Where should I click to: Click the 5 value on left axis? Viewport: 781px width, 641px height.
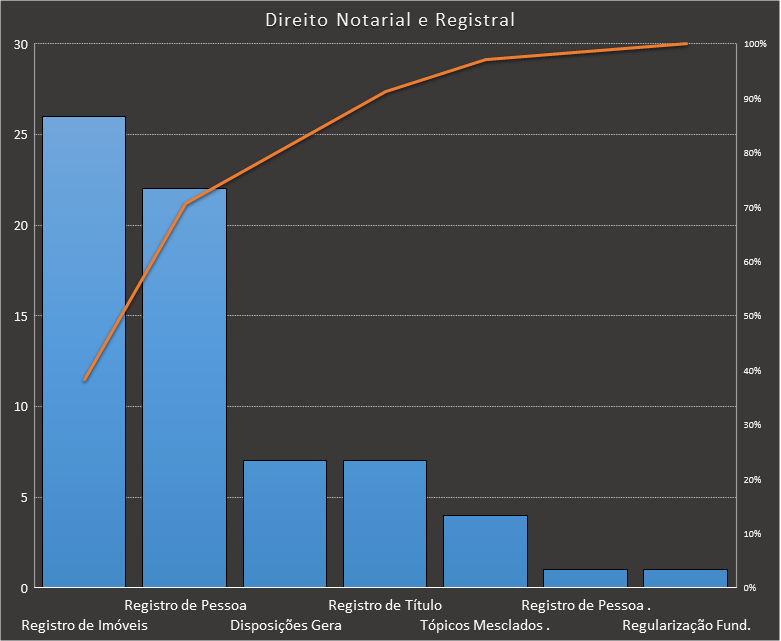[24, 497]
